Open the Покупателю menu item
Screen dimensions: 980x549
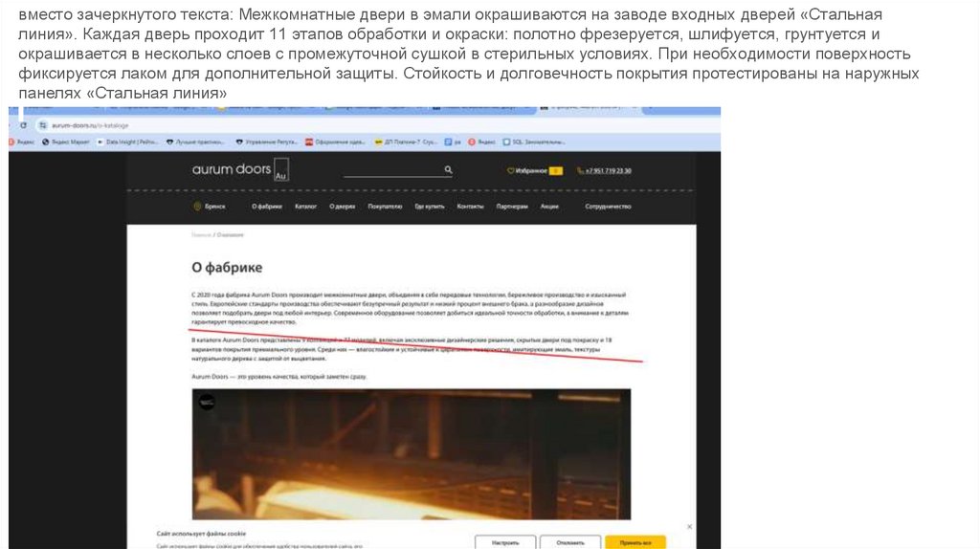[385, 206]
